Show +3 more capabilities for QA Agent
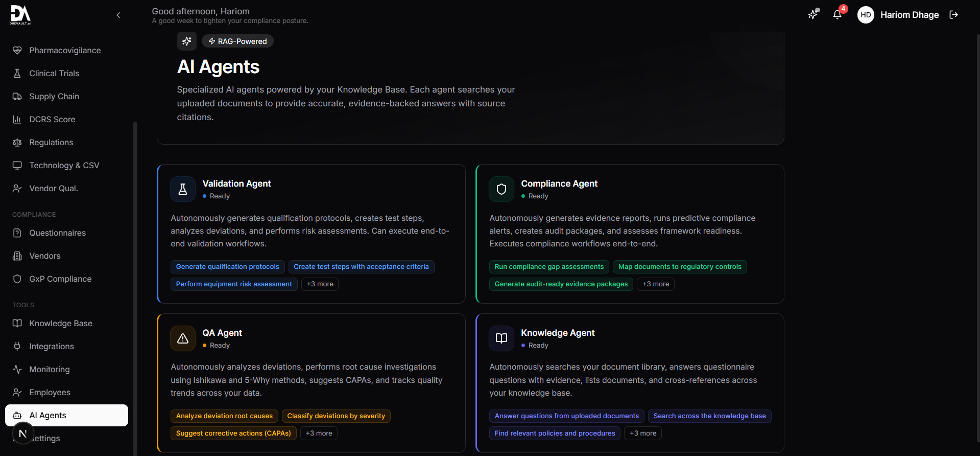This screenshot has width=980, height=456. click(319, 434)
